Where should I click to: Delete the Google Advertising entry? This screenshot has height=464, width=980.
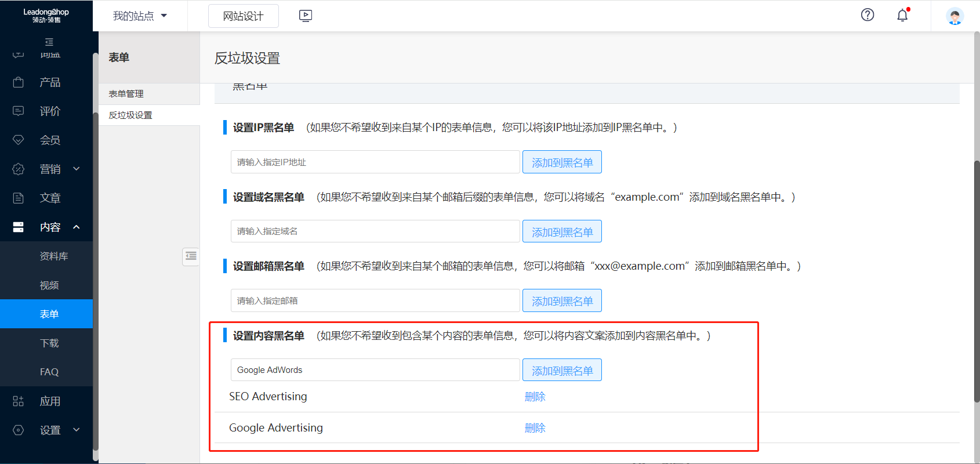tap(535, 428)
